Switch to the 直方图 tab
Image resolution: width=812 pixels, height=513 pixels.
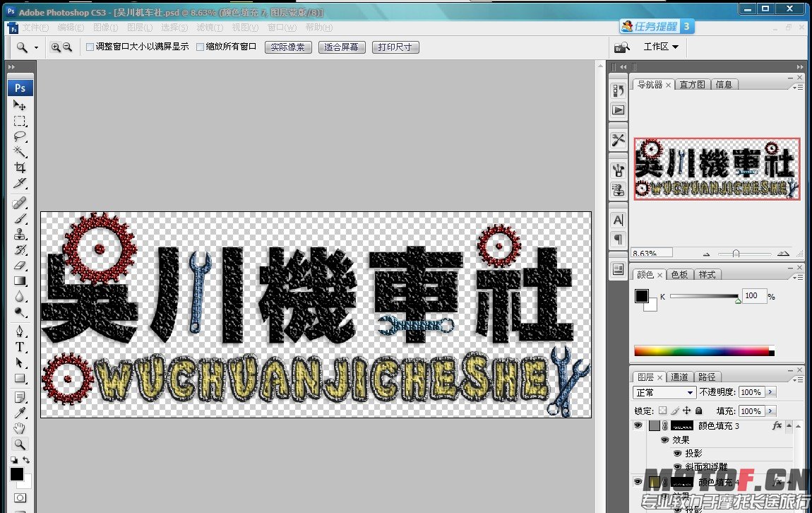pyautogui.click(x=693, y=85)
